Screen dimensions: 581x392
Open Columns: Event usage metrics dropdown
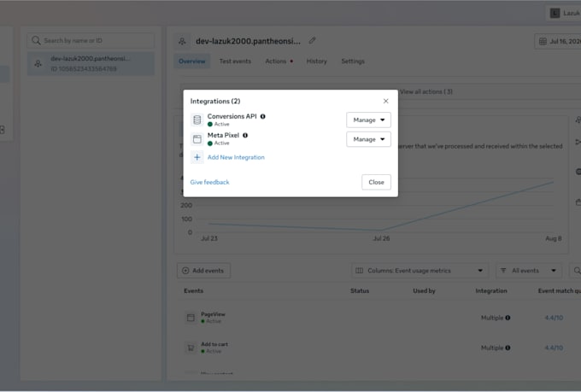coord(420,271)
